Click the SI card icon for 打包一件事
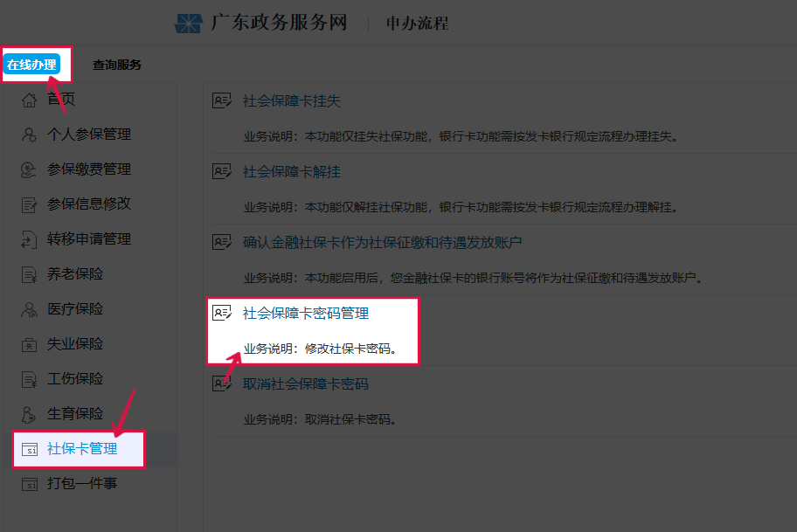This screenshot has height=532, width=797. (30, 484)
